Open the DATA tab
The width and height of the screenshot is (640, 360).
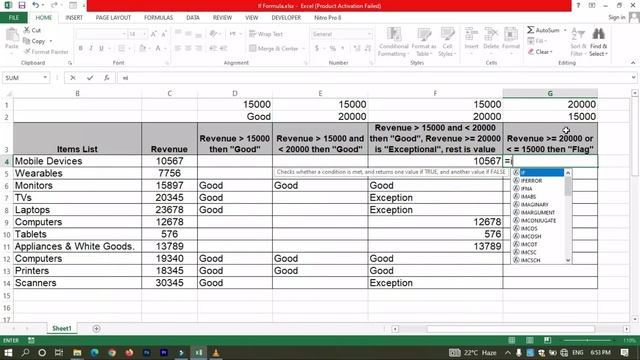[x=193, y=18]
